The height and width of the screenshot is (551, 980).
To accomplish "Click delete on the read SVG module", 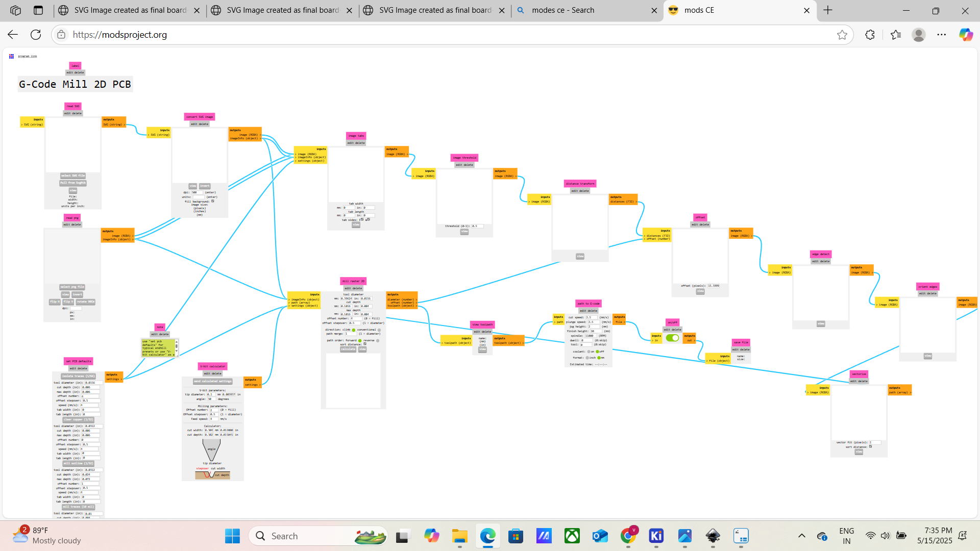I will point(77,113).
